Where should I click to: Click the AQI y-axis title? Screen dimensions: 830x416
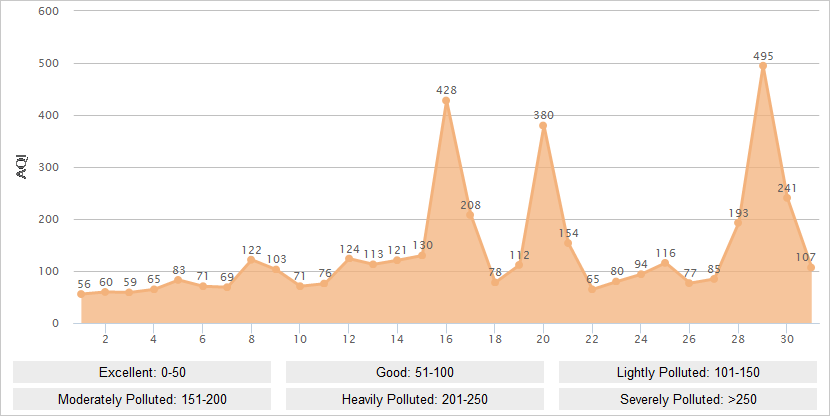[x=22, y=167]
